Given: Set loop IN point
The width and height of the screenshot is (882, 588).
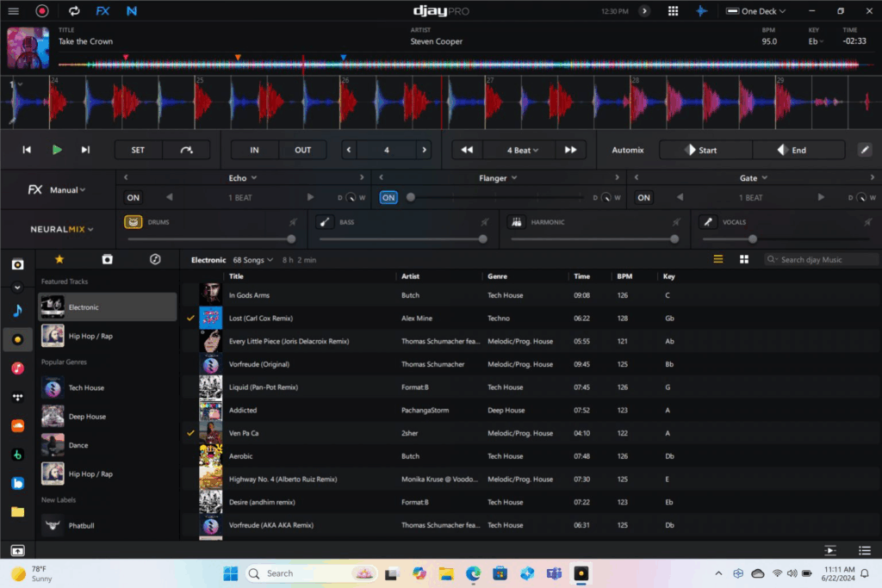Looking at the screenshot, I should coord(254,150).
